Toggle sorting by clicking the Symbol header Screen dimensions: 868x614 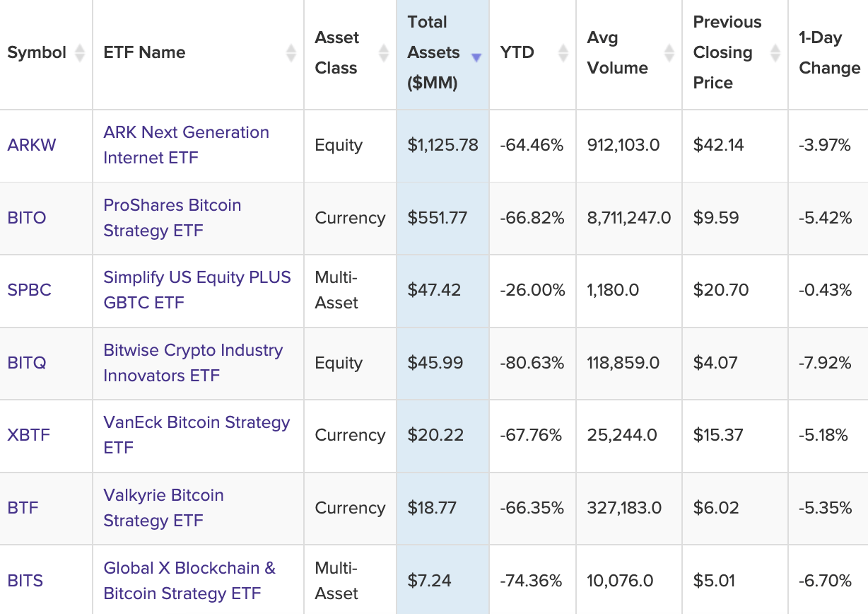pyautogui.click(x=35, y=52)
